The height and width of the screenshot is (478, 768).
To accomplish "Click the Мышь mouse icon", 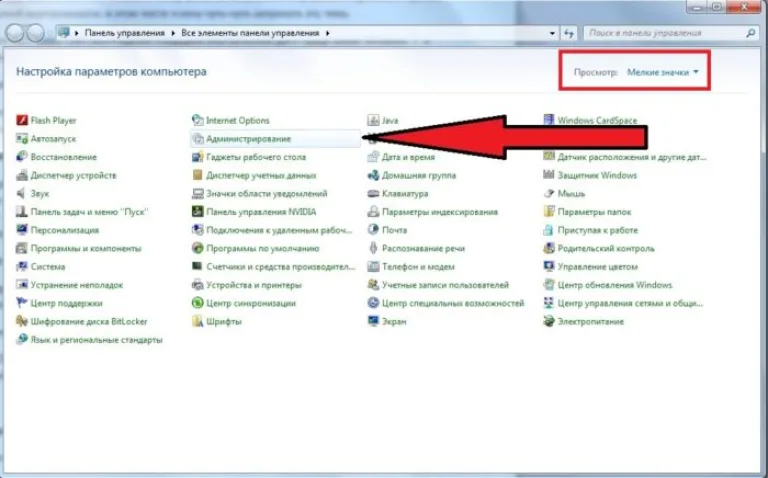I will pos(549,193).
